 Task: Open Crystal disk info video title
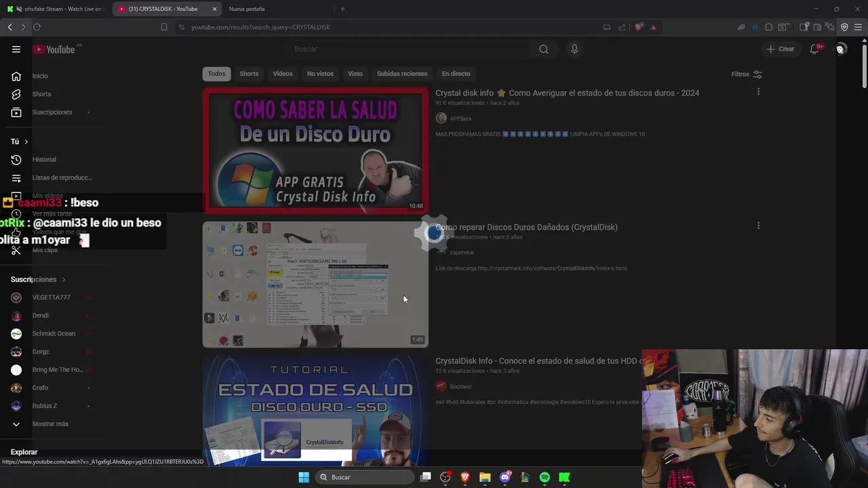tap(567, 93)
